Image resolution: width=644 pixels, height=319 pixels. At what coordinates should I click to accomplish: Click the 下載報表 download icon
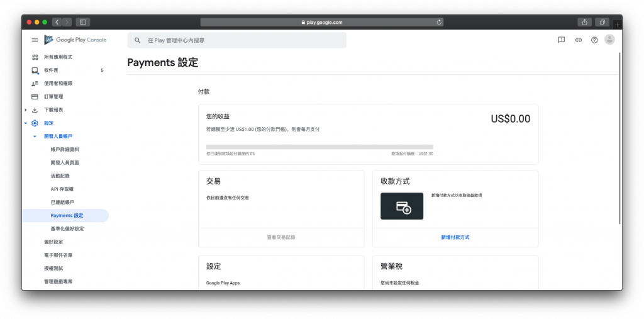(35, 109)
